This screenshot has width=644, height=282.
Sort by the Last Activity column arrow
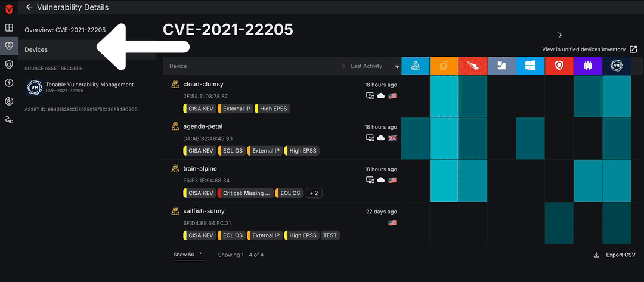coord(397,66)
